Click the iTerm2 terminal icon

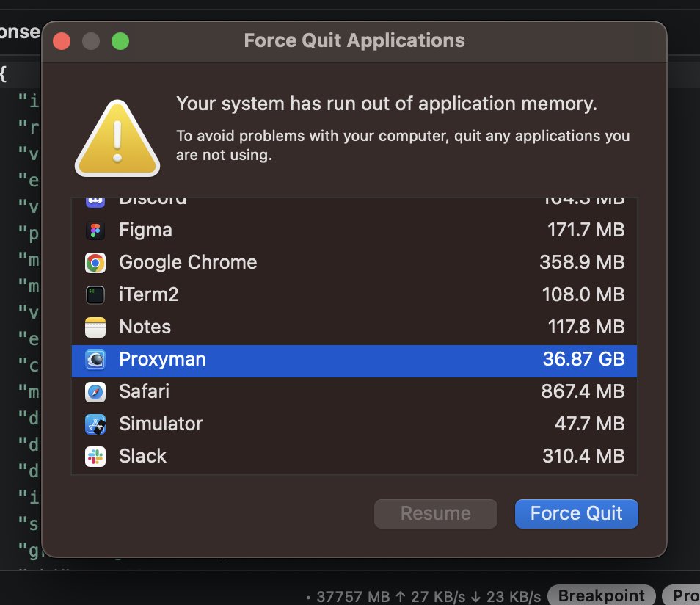point(95,295)
